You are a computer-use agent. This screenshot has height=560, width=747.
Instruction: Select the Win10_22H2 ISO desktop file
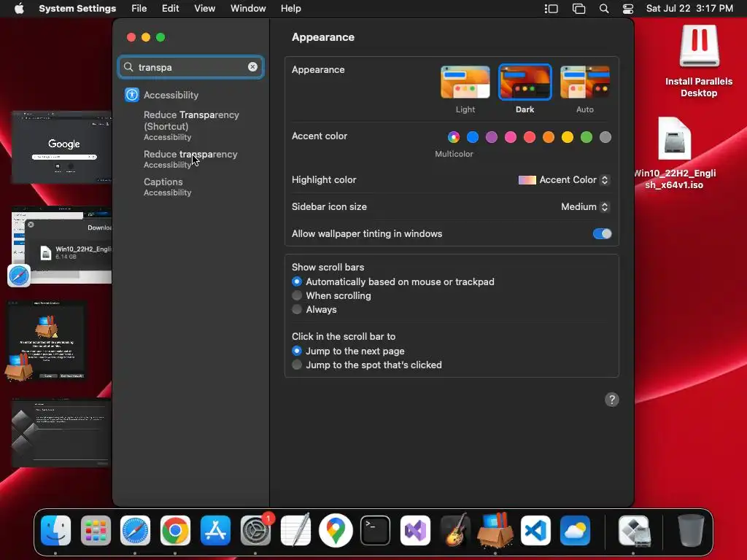[675, 153]
